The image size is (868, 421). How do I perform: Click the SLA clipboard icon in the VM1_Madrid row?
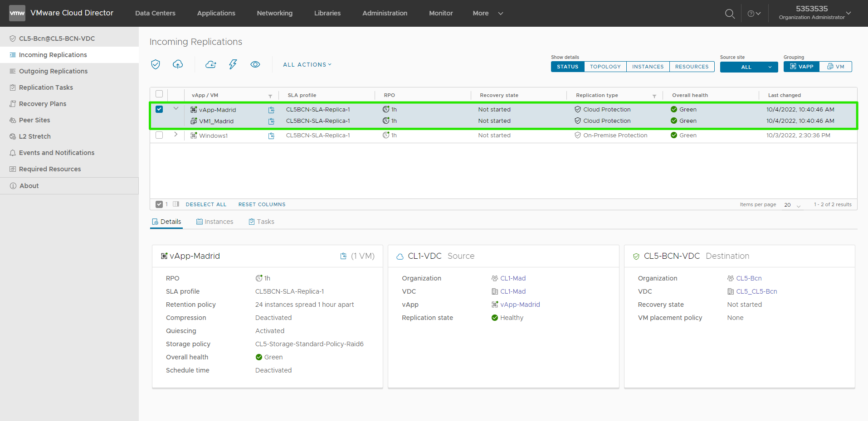[x=271, y=121]
